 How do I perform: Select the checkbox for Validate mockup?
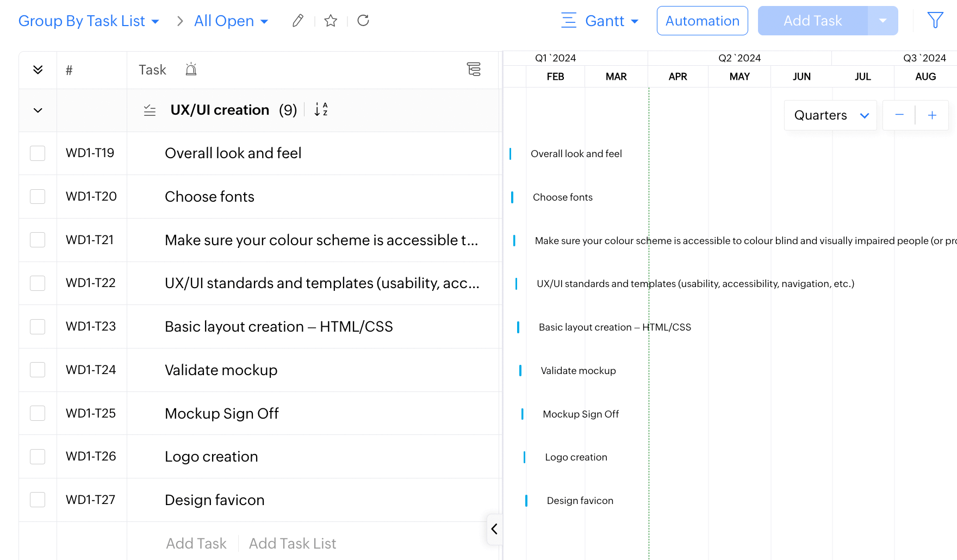[38, 370]
